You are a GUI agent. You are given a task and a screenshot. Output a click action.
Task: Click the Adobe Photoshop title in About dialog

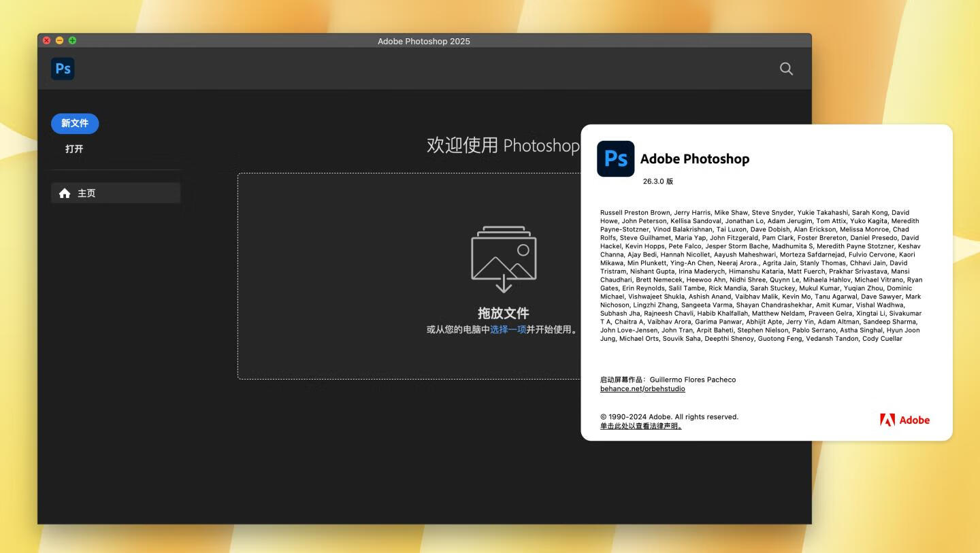(x=695, y=158)
